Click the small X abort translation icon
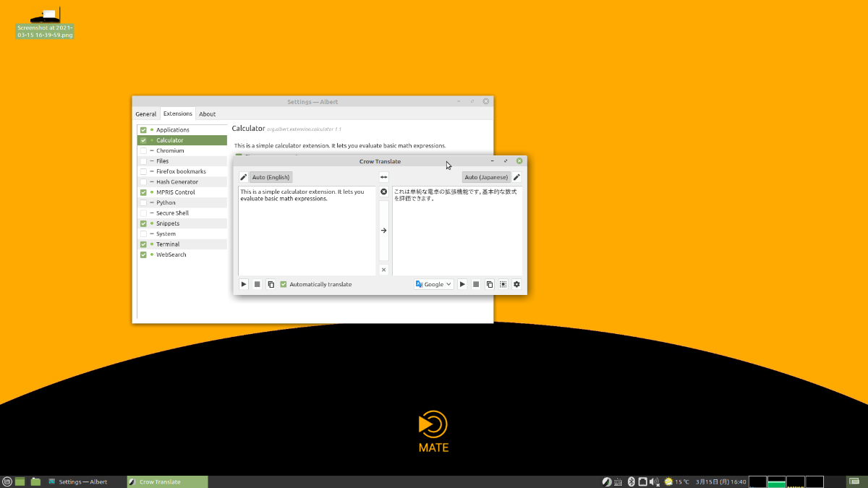This screenshot has width=868, height=488. click(384, 270)
